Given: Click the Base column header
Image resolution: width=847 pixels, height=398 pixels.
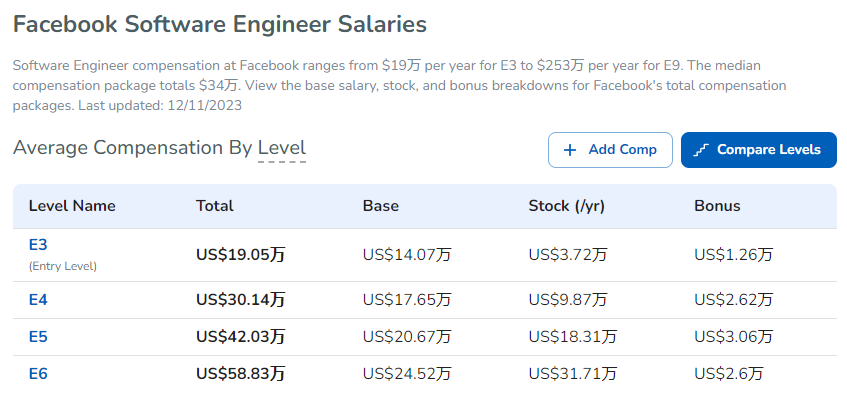Looking at the screenshot, I should pyautogui.click(x=380, y=206).
